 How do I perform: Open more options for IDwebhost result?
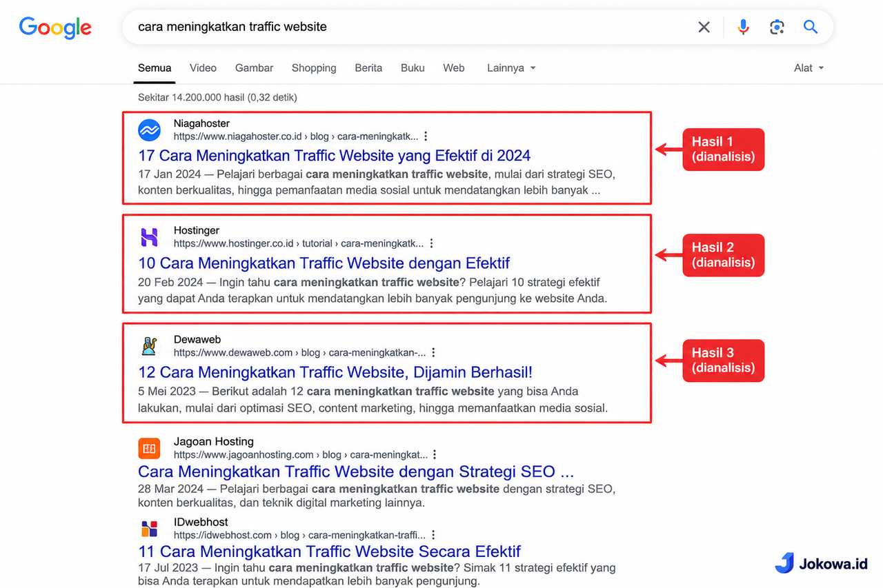tap(433, 535)
